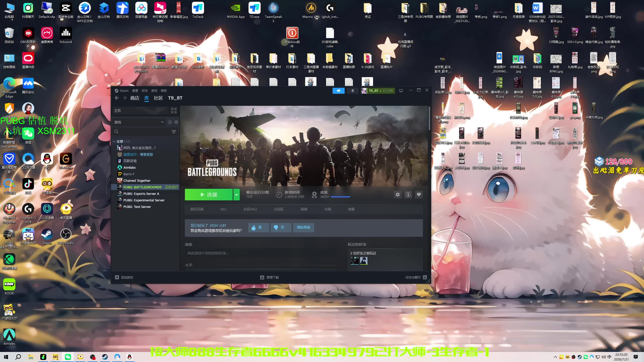This screenshot has width=644, height=362.
Task: Open library collections grid view icon
Action: [x=174, y=111]
